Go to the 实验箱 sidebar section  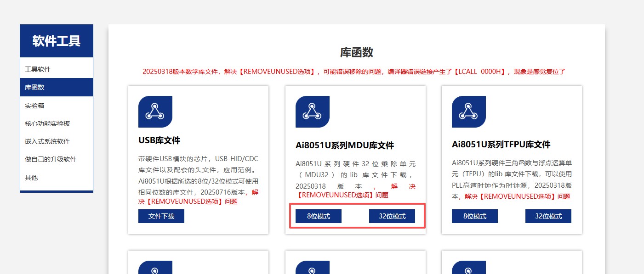pyautogui.click(x=35, y=106)
